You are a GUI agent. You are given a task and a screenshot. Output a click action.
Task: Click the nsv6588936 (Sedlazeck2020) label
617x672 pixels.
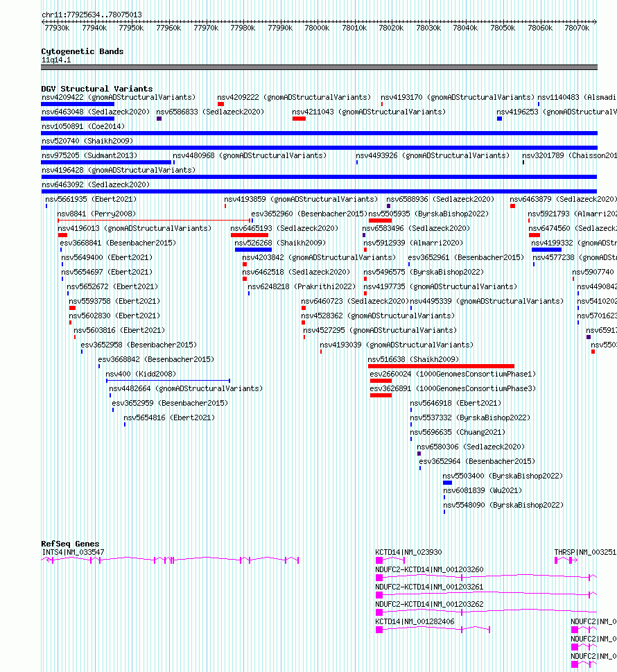tap(440, 199)
